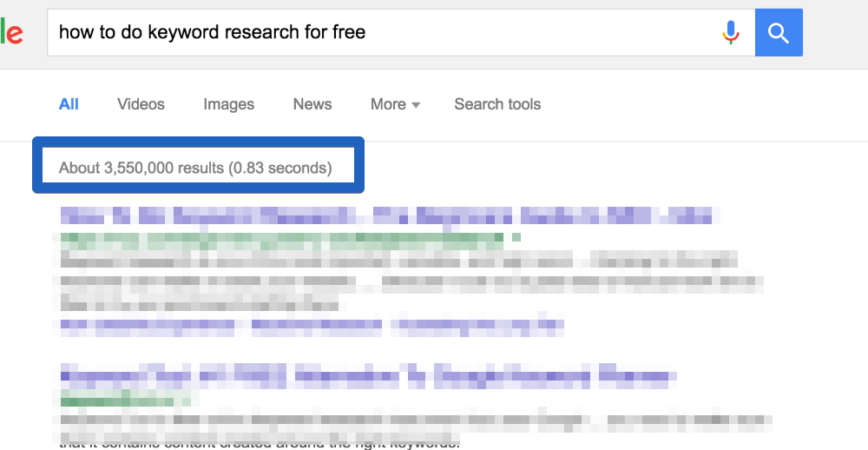The width and height of the screenshot is (868, 450).
Task: Click the second result's snippet text
Action: point(415,429)
